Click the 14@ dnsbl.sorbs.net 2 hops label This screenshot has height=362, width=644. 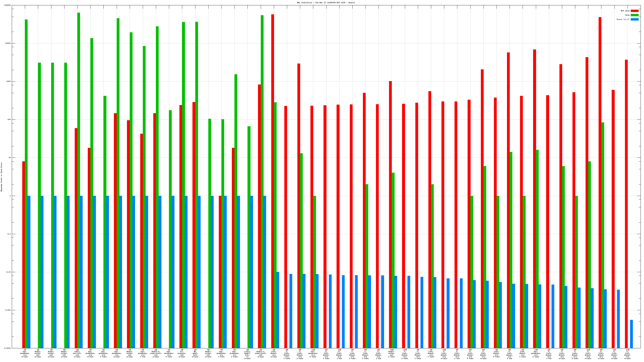(392, 353)
